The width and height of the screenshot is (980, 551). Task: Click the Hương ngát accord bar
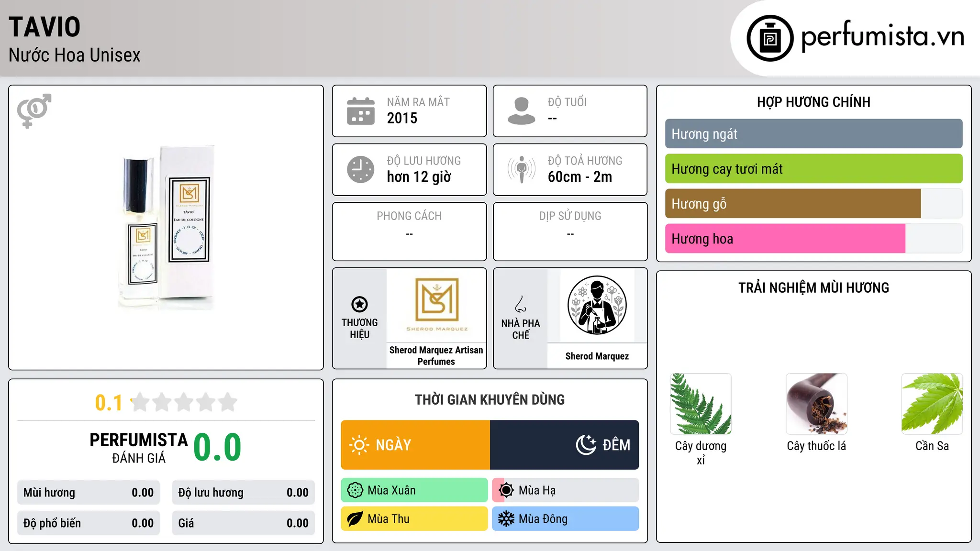814,134
